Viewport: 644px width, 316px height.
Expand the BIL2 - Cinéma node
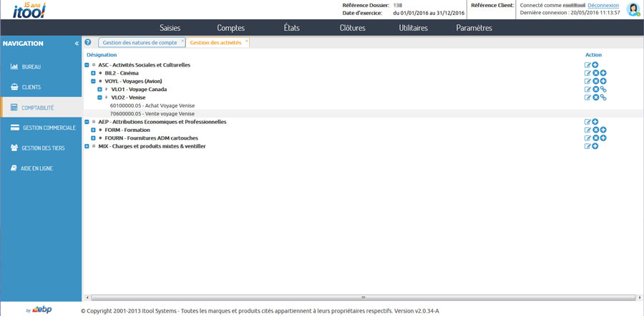coord(93,73)
